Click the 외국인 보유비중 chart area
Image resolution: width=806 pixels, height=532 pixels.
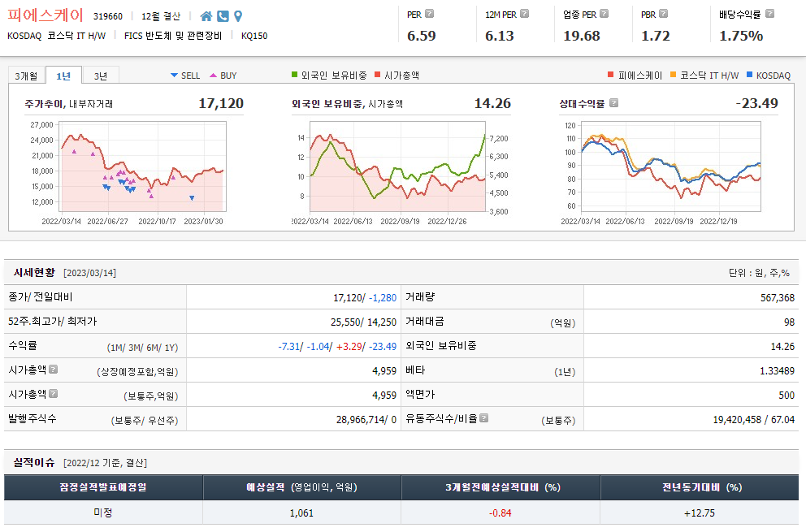pos(397,166)
